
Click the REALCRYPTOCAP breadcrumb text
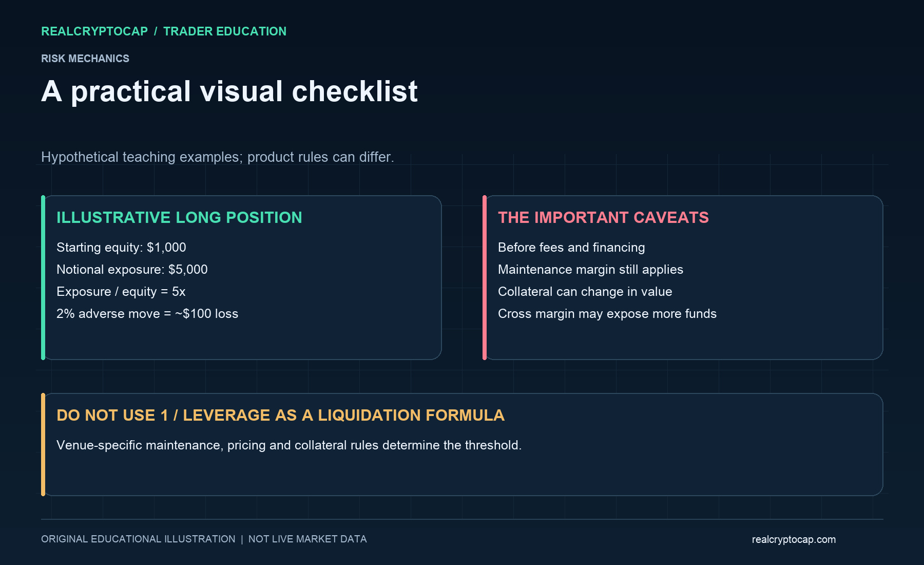pyautogui.click(x=94, y=31)
